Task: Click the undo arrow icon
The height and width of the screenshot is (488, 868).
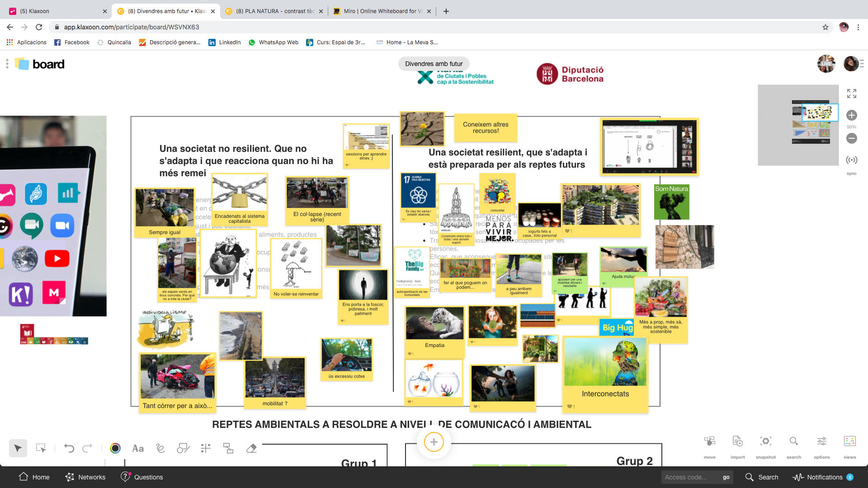Action: [69, 448]
